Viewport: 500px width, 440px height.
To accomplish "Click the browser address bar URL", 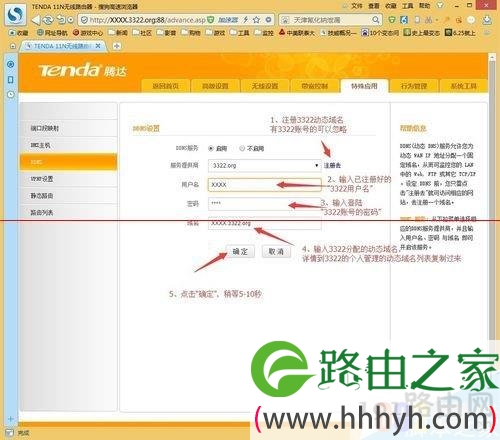I will [147, 20].
